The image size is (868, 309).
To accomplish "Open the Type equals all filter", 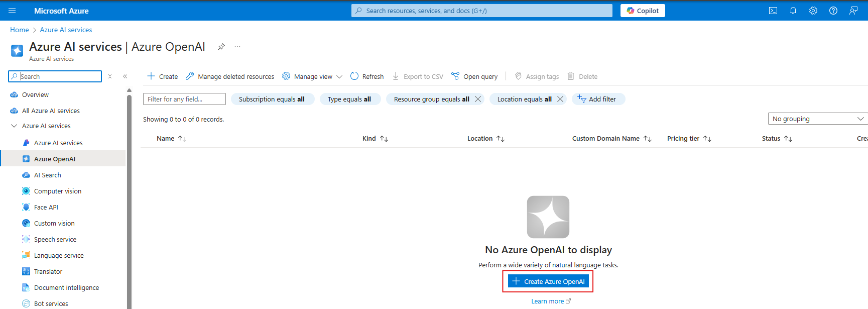I will point(349,99).
